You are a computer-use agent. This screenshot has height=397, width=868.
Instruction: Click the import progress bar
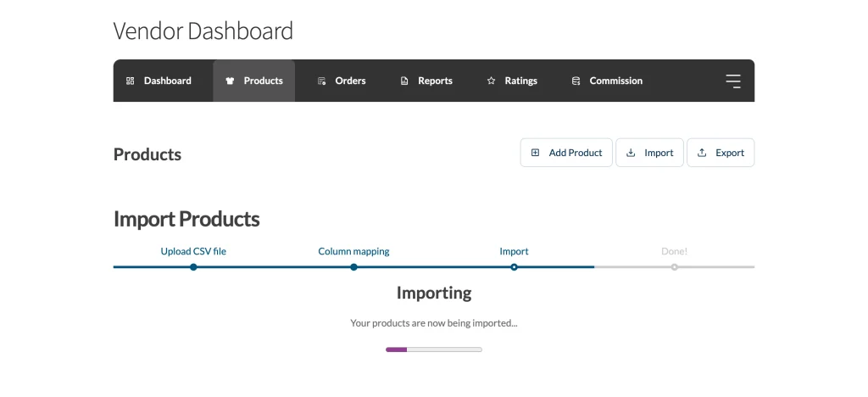click(x=434, y=349)
